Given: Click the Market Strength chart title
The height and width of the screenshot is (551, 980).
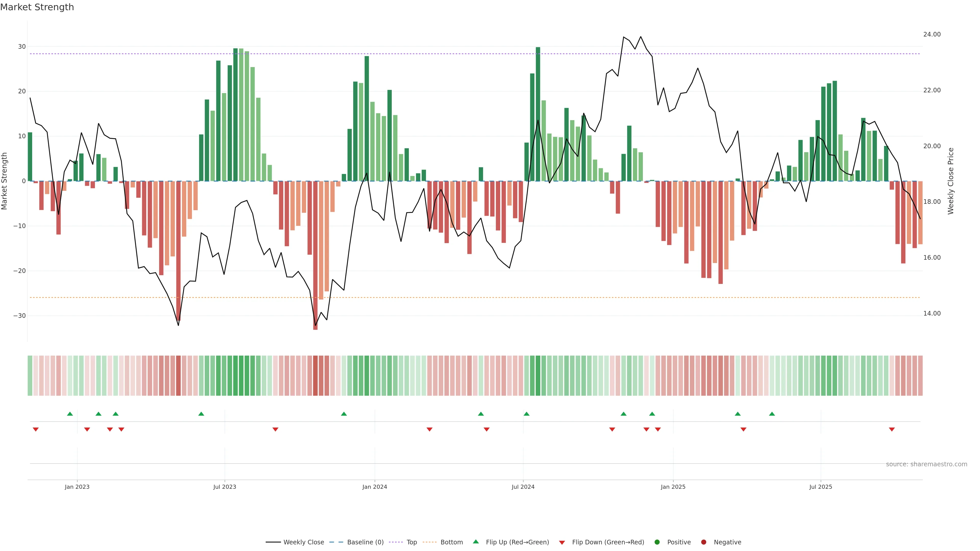Looking at the screenshot, I should pyautogui.click(x=37, y=7).
